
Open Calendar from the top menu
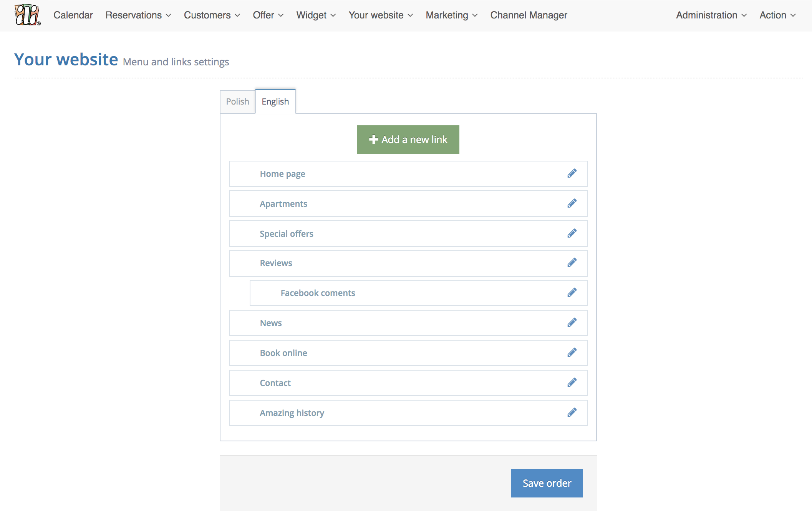[73, 15]
